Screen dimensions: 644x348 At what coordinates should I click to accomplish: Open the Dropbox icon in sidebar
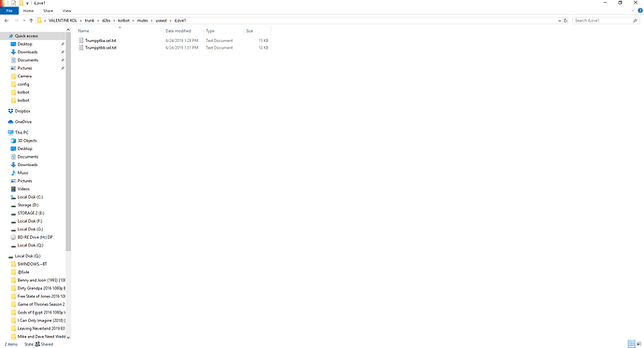10,111
